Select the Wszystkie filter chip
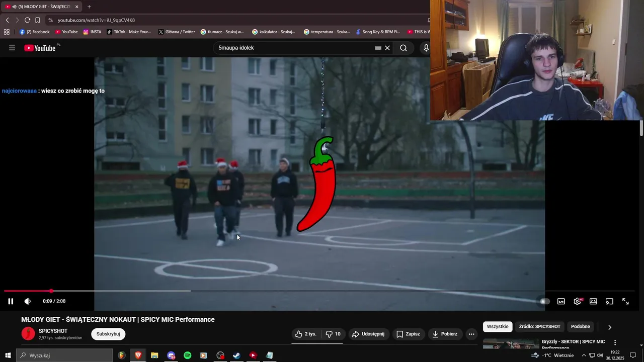 [x=498, y=327]
